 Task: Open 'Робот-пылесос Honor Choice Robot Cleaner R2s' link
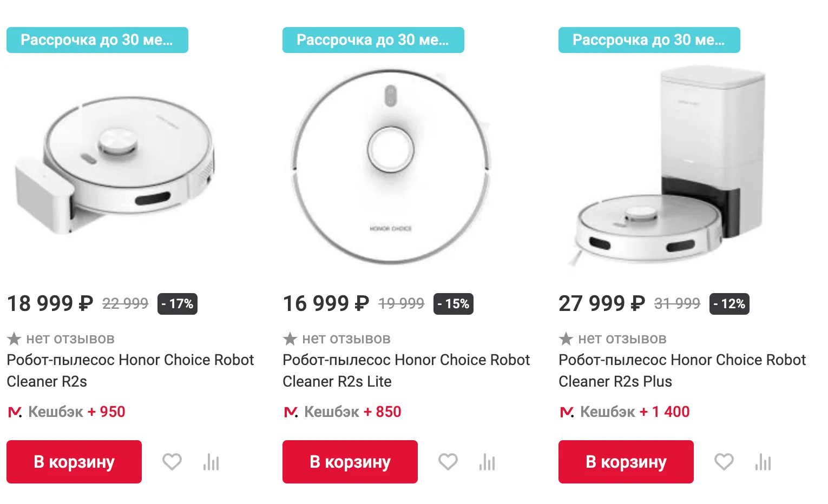pyautogui.click(x=130, y=370)
